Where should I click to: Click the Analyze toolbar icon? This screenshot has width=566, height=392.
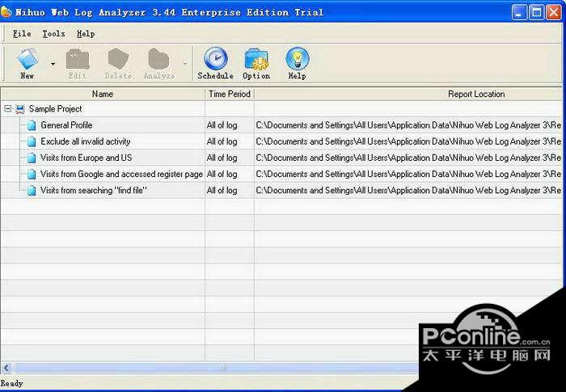pyautogui.click(x=158, y=64)
